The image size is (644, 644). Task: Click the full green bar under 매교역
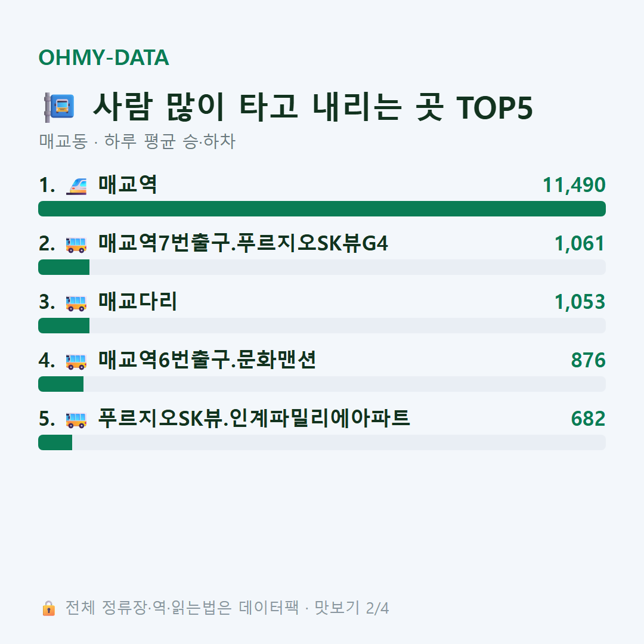[x=322, y=209]
